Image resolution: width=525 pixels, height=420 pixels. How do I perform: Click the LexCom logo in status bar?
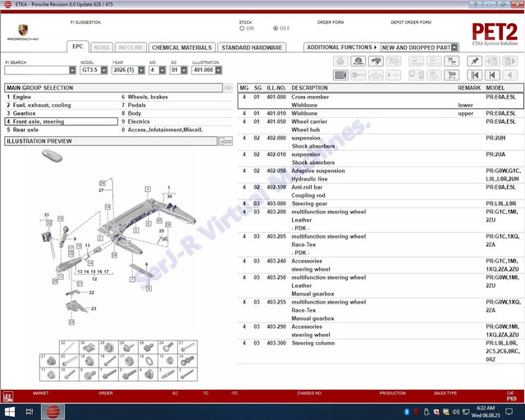(7, 397)
